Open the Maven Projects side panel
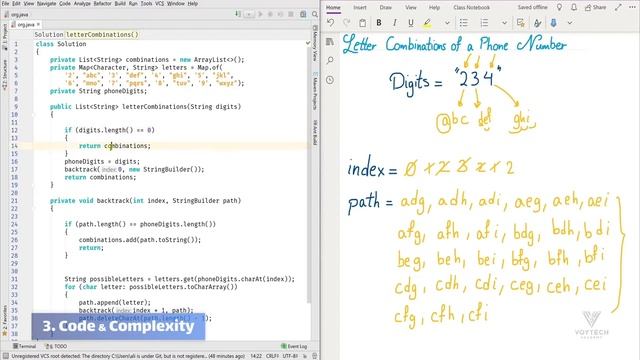The height and width of the screenshot is (360, 640). pyautogui.click(x=315, y=92)
